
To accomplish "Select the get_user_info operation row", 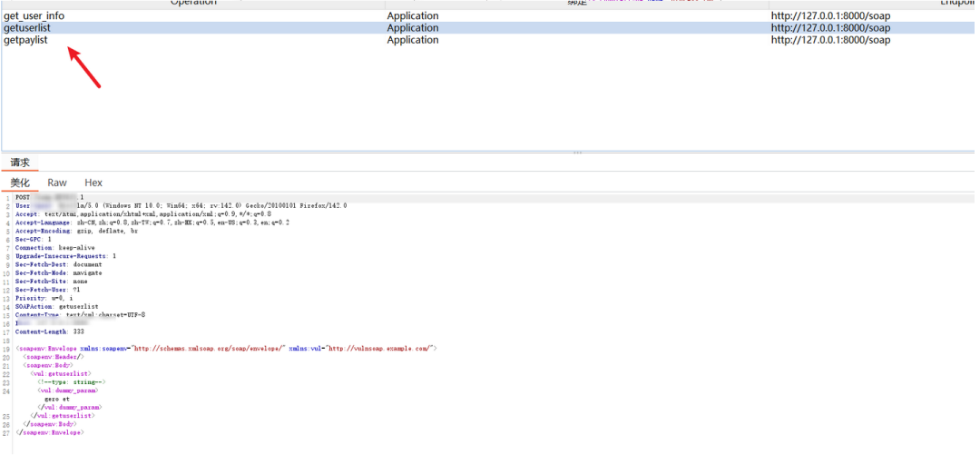I will click(x=34, y=16).
